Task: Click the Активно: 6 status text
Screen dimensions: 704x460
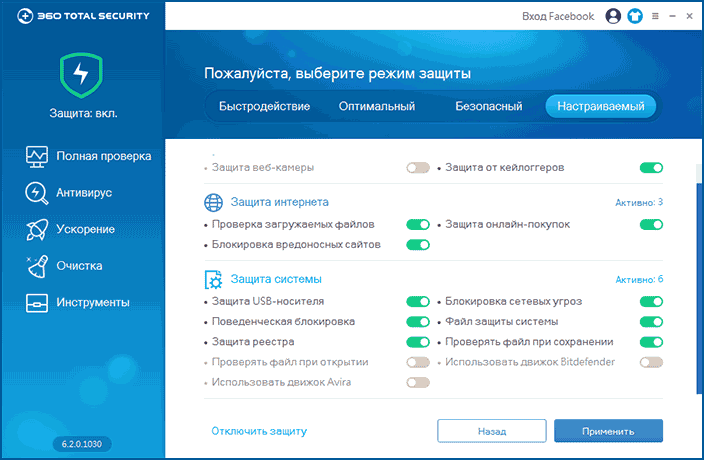Action: click(639, 280)
